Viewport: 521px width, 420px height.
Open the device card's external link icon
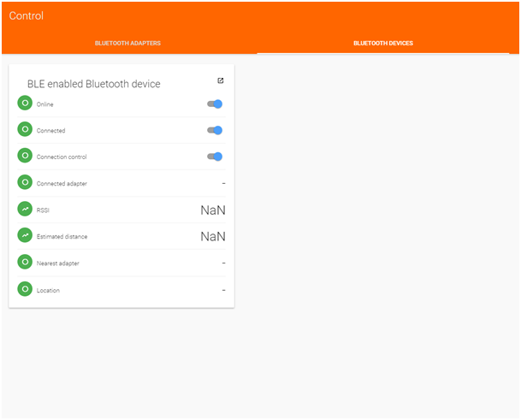(221, 80)
